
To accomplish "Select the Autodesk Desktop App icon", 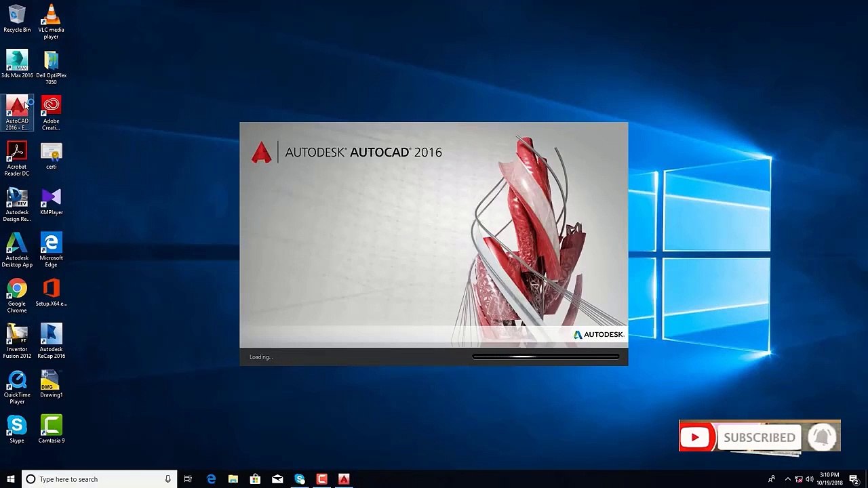I will pyautogui.click(x=17, y=250).
